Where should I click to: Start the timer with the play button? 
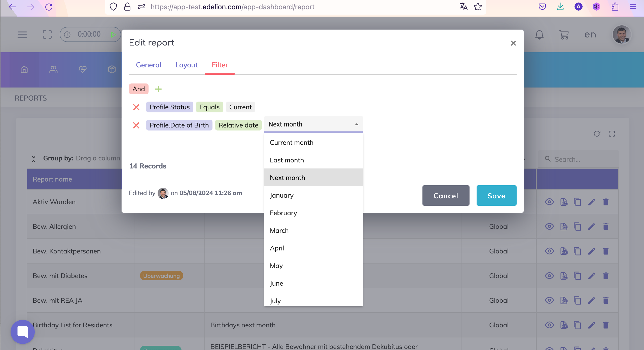(113, 34)
